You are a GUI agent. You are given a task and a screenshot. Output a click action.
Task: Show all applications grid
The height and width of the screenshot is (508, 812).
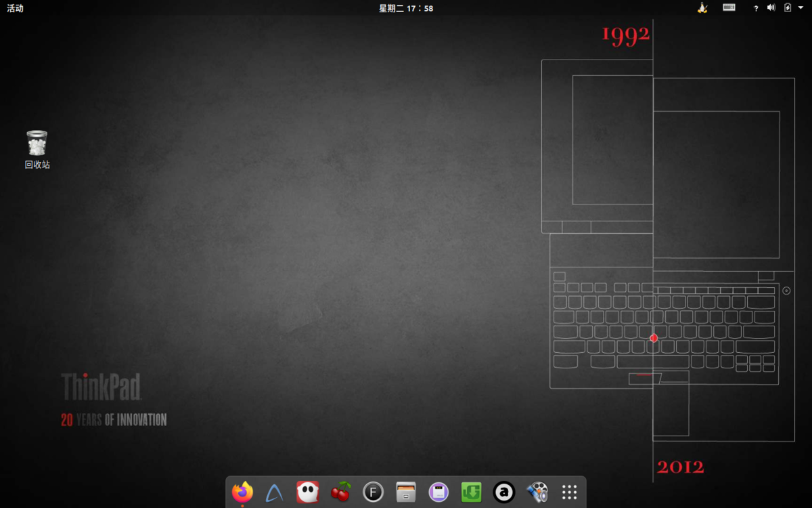(569, 492)
